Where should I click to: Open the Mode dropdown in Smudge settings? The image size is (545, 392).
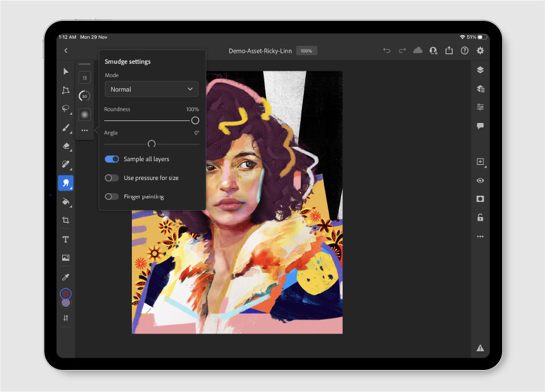[x=151, y=89]
